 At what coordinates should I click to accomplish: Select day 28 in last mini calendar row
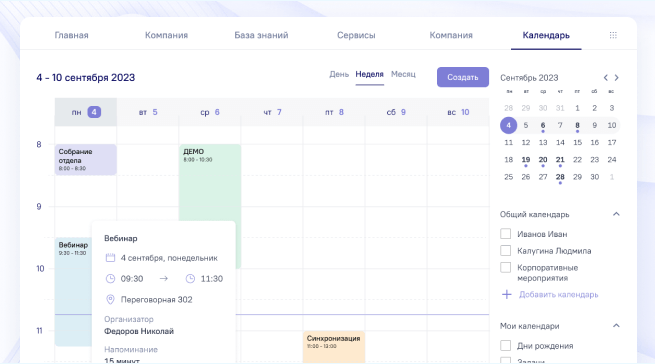560,177
